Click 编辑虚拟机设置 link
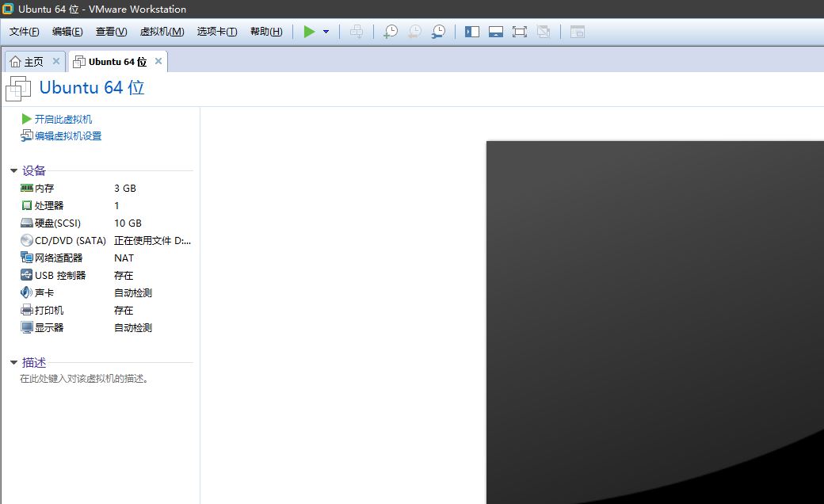 click(x=68, y=136)
